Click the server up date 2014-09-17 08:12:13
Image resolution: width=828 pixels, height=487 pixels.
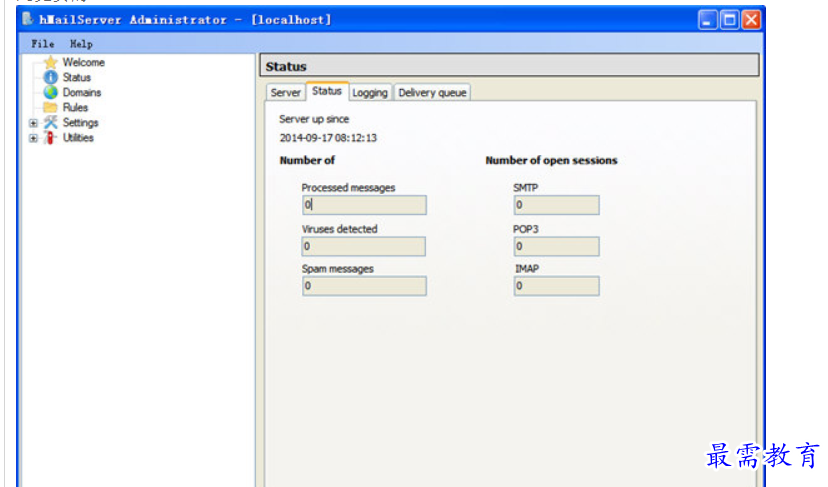tap(328, 138)
